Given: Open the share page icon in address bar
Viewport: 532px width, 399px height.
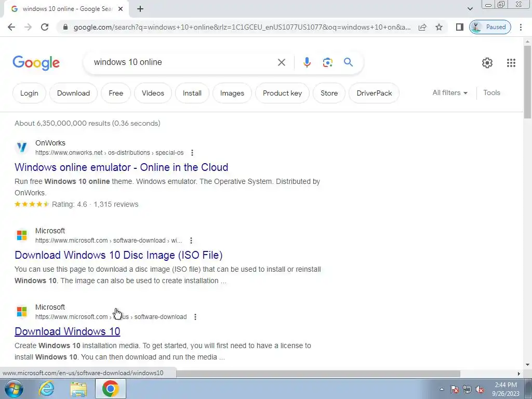Looking at the screenshot, I should tap(422, 27).
